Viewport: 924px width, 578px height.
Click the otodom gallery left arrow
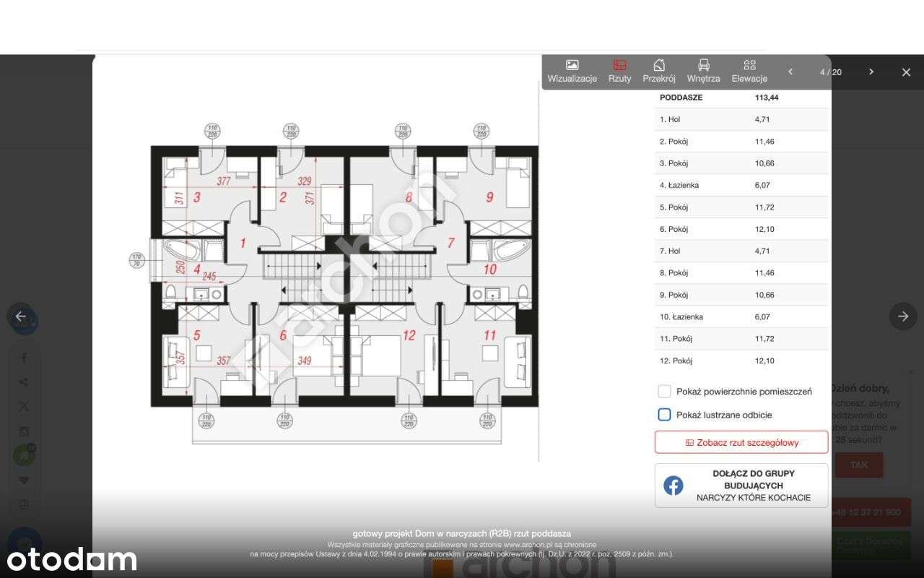tap(20, 316)
